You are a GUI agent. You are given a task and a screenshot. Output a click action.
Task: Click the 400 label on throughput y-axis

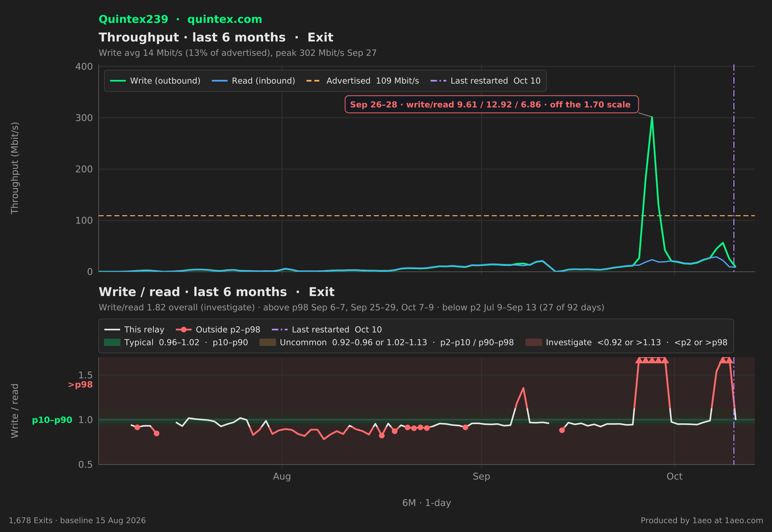coord(84,67)
